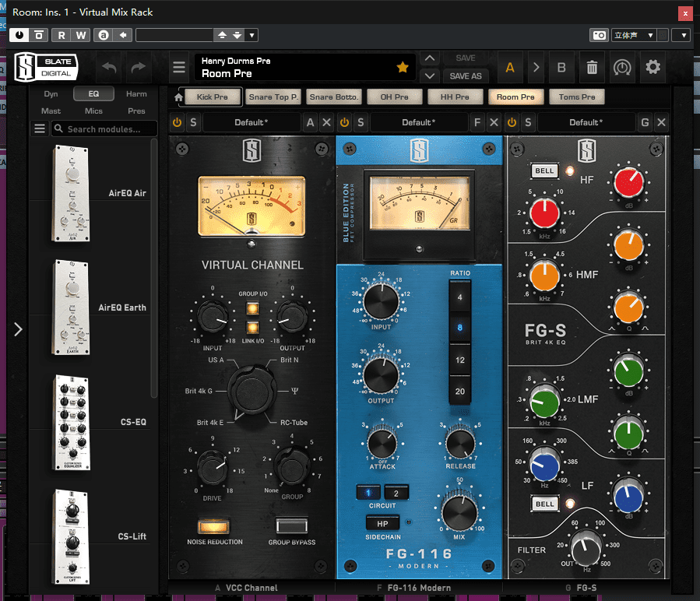Click the R read automation button

coord(62,35)
